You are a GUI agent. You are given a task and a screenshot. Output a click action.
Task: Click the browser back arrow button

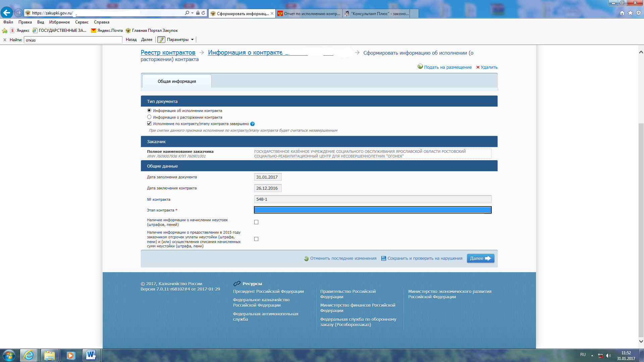coord(6,13)
